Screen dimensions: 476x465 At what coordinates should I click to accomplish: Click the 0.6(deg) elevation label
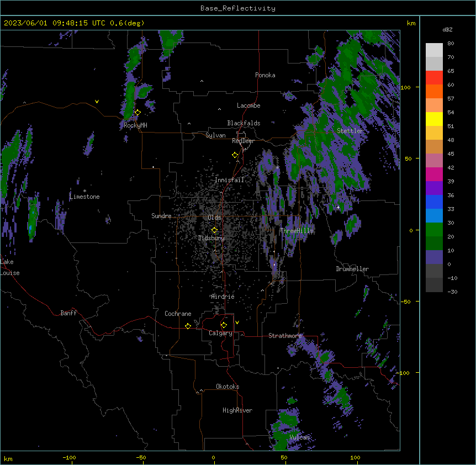(x=127, y=23)
